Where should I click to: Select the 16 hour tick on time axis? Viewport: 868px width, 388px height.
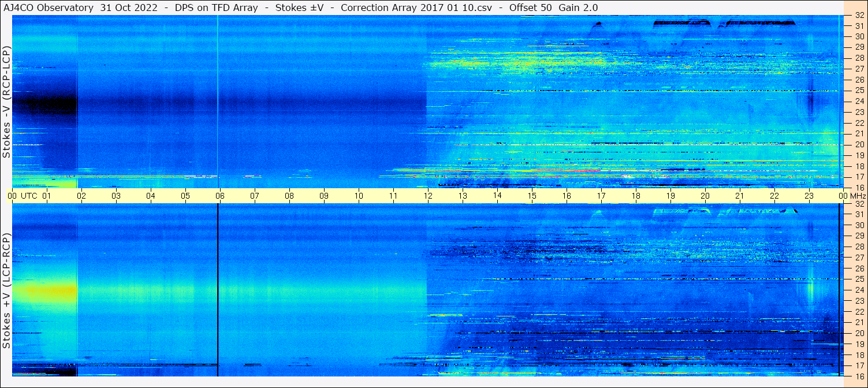(567, 196)
